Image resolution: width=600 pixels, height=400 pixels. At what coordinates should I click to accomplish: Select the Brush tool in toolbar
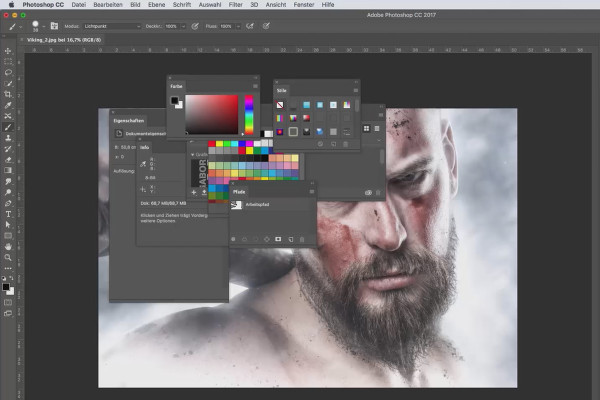pos(8,127)
